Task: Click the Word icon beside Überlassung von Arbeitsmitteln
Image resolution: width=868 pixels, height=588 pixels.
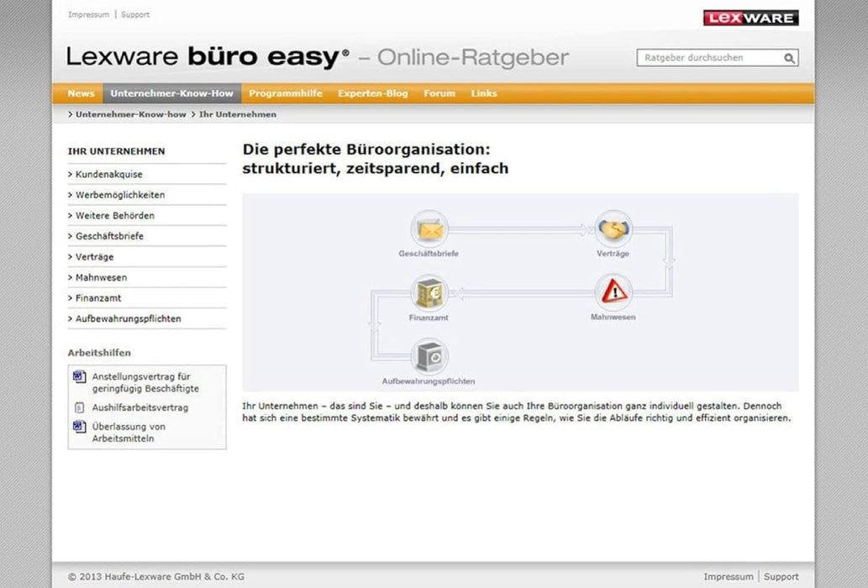Action: [78, 426]
